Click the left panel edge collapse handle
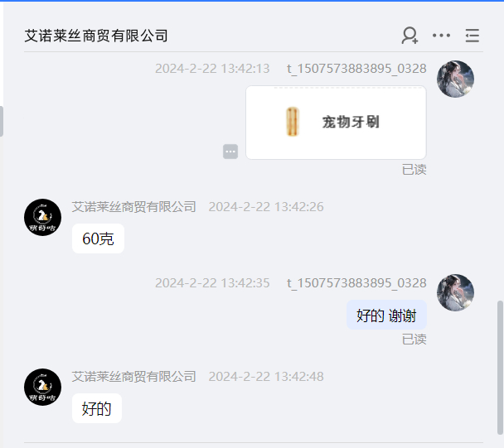Viewport: 504px width, 448px height. pos(2,122)
